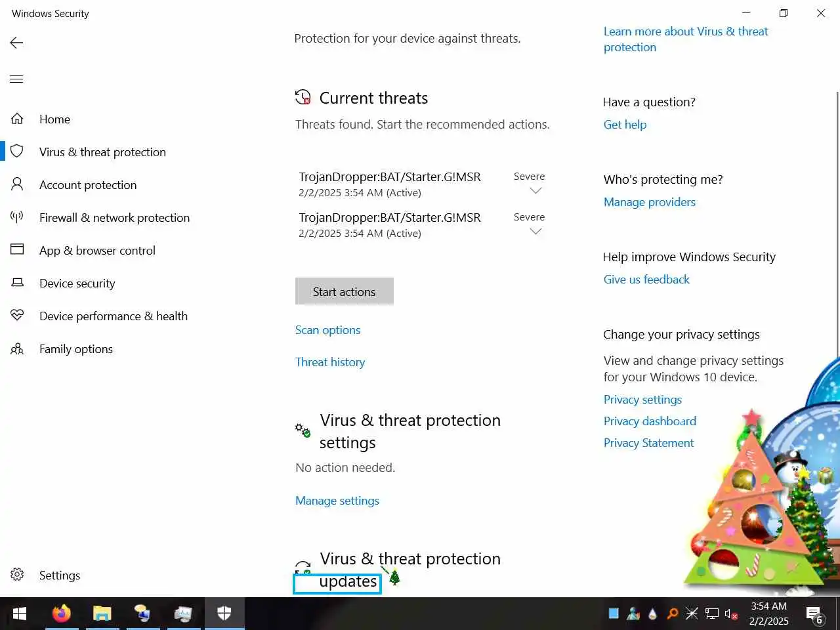840x630 pixels.
Task: Open Learn more about Virus & threat protection
Action: point(686,39)
